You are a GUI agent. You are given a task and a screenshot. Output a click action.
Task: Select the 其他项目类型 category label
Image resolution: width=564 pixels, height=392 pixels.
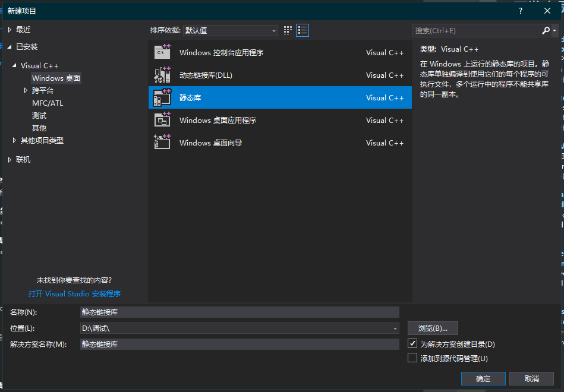(x=42, y=140)
